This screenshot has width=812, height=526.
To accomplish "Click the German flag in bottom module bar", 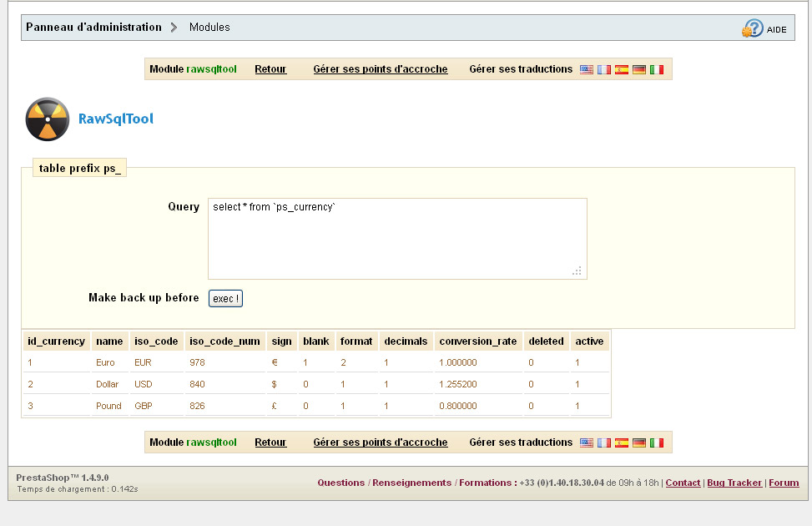I will 639,443.
